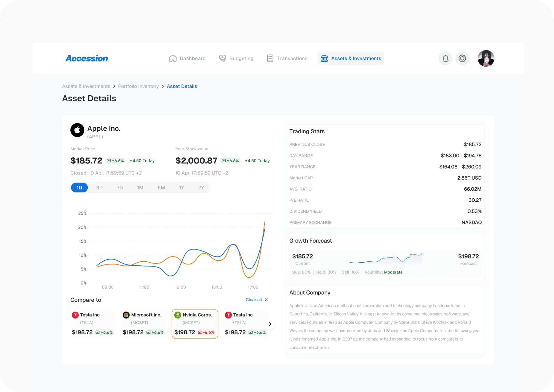Image resolution: width=554 pixels, height=392 pixels.
Task: Show next compare stocks with arrow
Action: [270, 324]
